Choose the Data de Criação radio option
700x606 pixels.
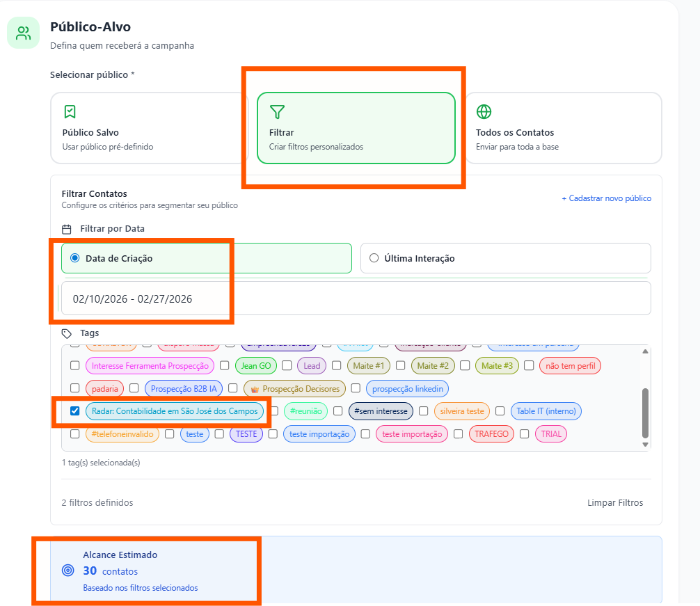click(75, 258)
